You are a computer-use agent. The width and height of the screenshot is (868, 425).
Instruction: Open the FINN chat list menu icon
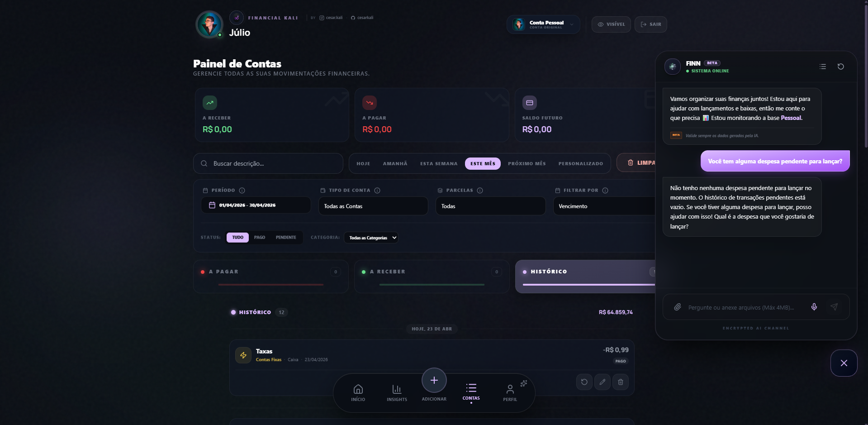pos(822,67)
